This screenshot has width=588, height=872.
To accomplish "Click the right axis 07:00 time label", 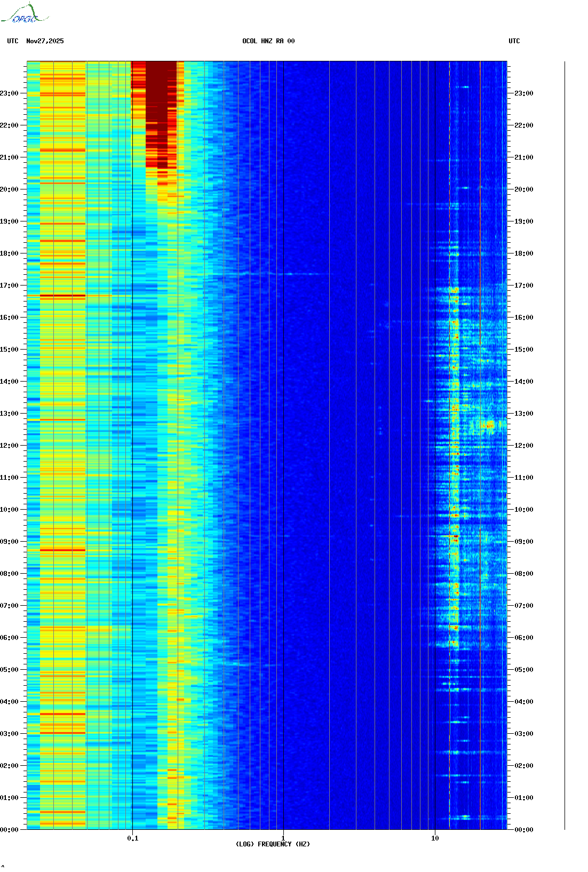I will pos(524,606).
